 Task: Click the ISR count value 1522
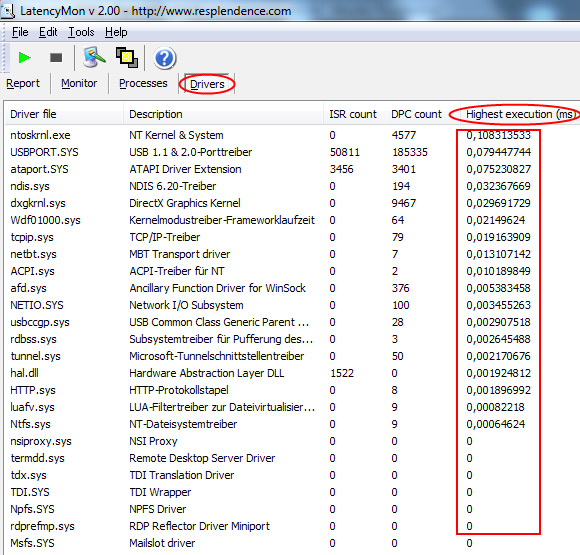[x=342, y=373]
